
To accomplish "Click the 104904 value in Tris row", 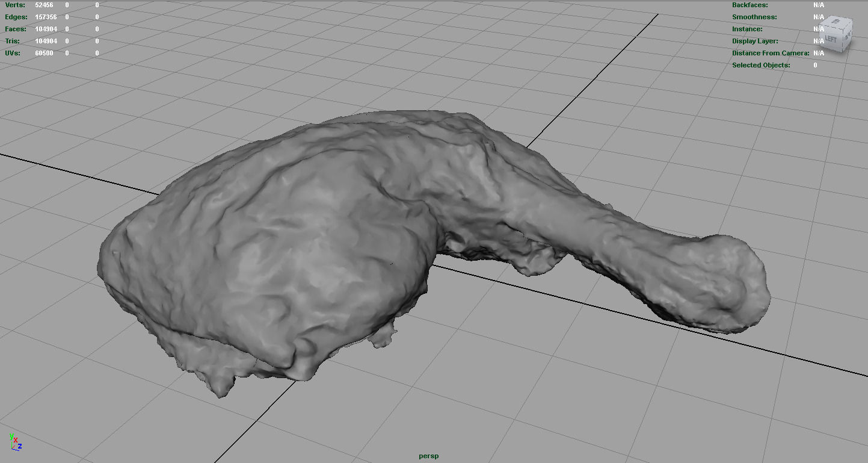I will (46, 41).
